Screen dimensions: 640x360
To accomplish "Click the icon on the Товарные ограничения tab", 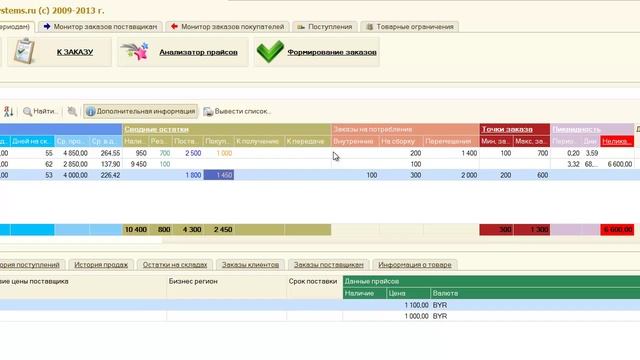I will point(369,27).
